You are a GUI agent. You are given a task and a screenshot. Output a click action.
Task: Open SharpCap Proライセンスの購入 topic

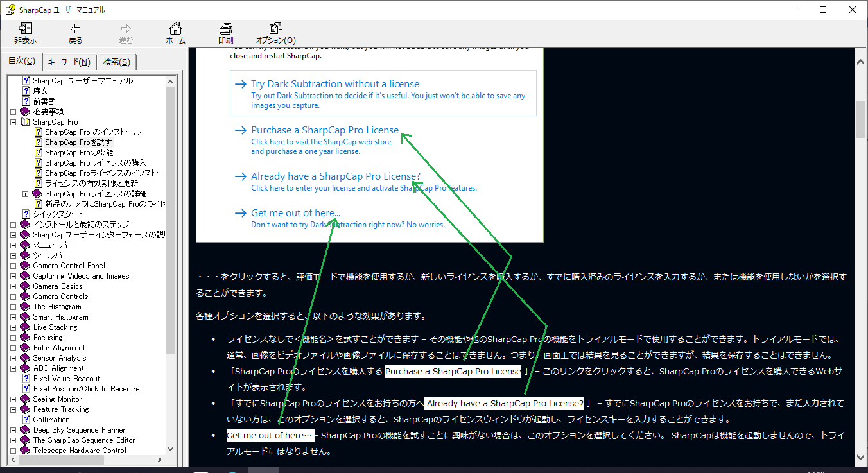[96, 163]
